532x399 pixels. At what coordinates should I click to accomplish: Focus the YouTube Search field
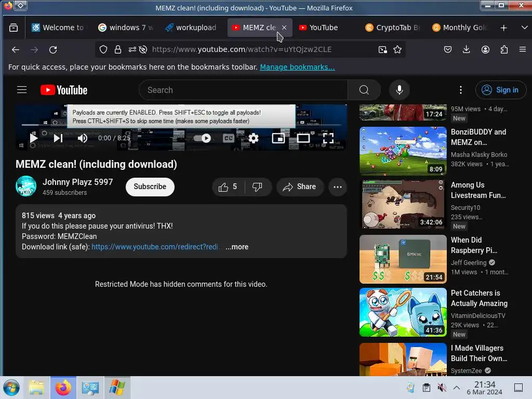point(243,90)
